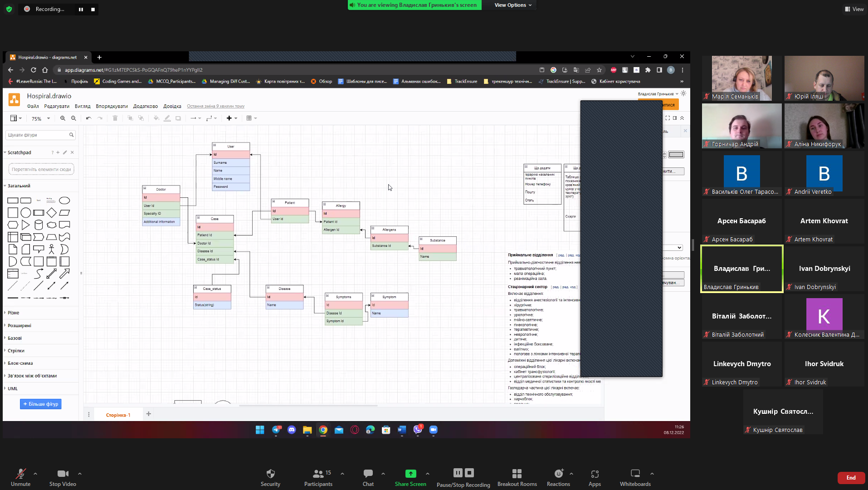
Task: Expand View Options dropdown in Zoom
Action: coord(513,5)
